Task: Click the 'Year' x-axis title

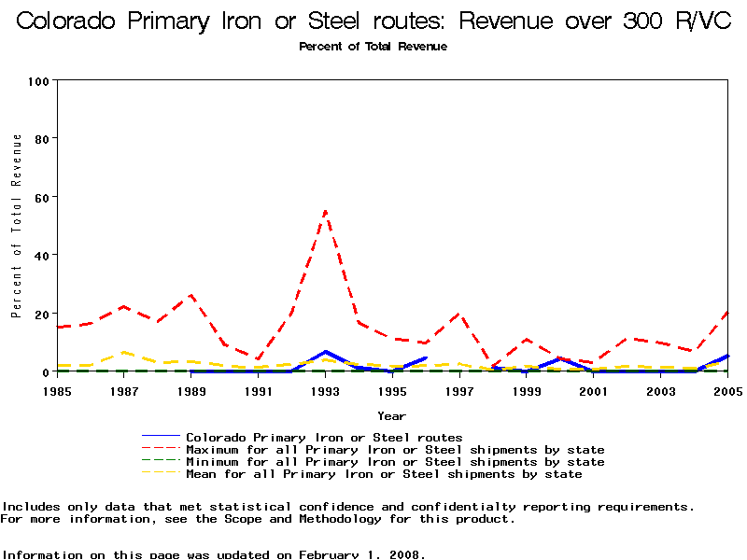Action: (x=391, y=415)
